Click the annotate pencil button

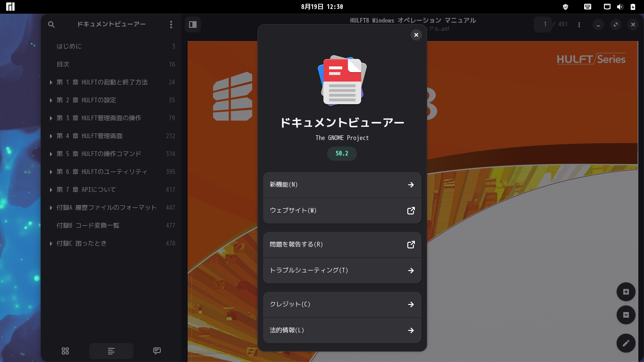point(626,343)
